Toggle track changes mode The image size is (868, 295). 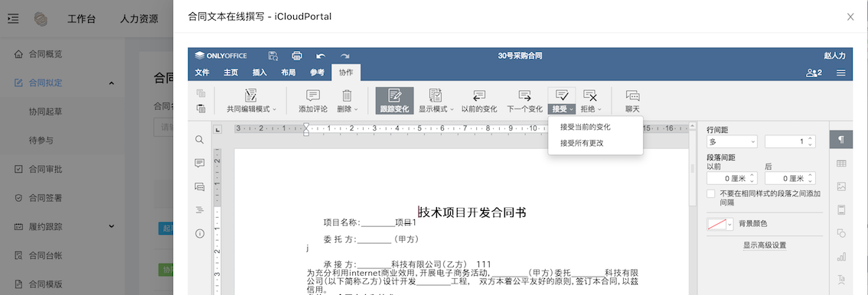pos(394,101)
